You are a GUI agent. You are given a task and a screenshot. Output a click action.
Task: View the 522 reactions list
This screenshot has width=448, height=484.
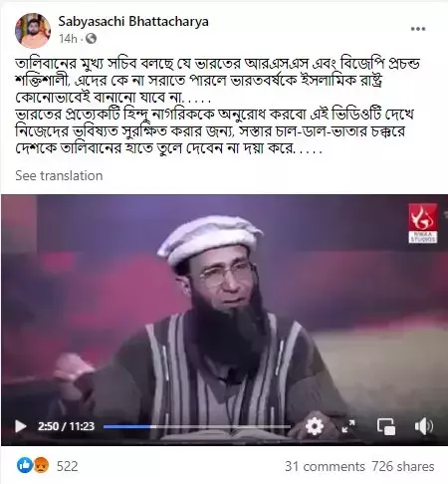(x=67, y=466)
